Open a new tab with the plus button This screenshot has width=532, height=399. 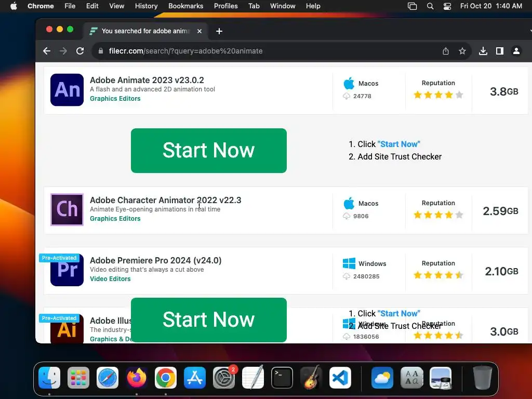[219, 31]
